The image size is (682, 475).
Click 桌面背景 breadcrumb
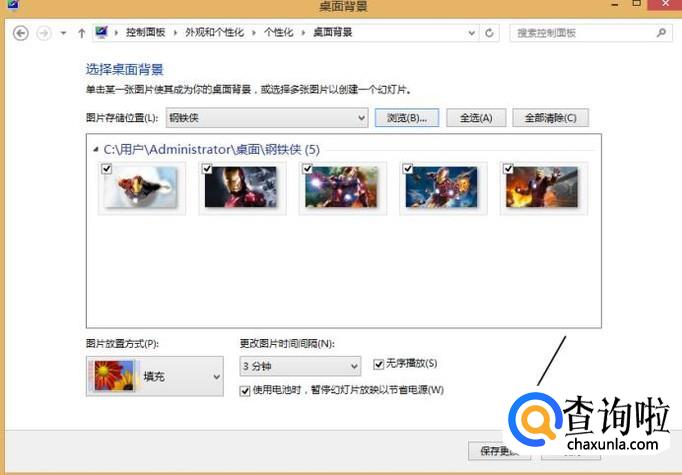tap(333, 32)
